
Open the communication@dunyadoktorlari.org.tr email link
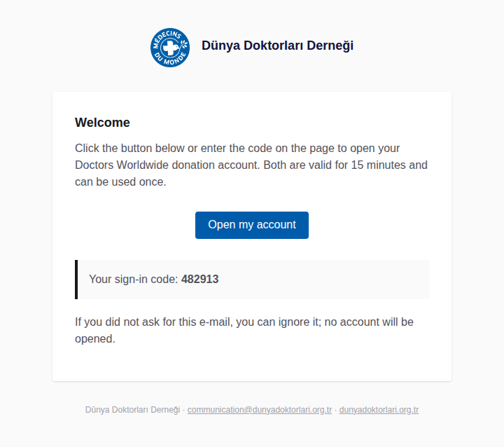(260, 410)
